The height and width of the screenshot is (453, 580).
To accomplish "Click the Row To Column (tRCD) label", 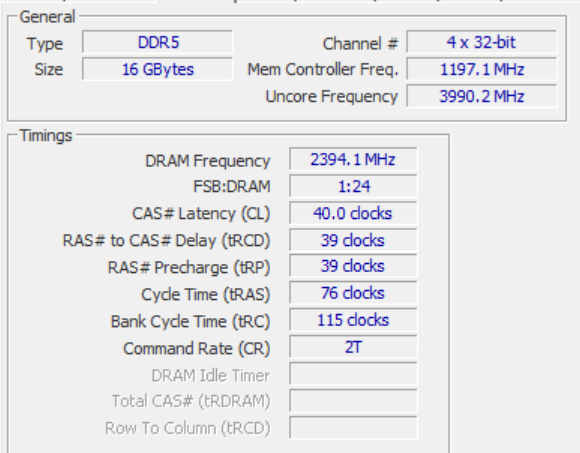I will click(x=188, y=429).
